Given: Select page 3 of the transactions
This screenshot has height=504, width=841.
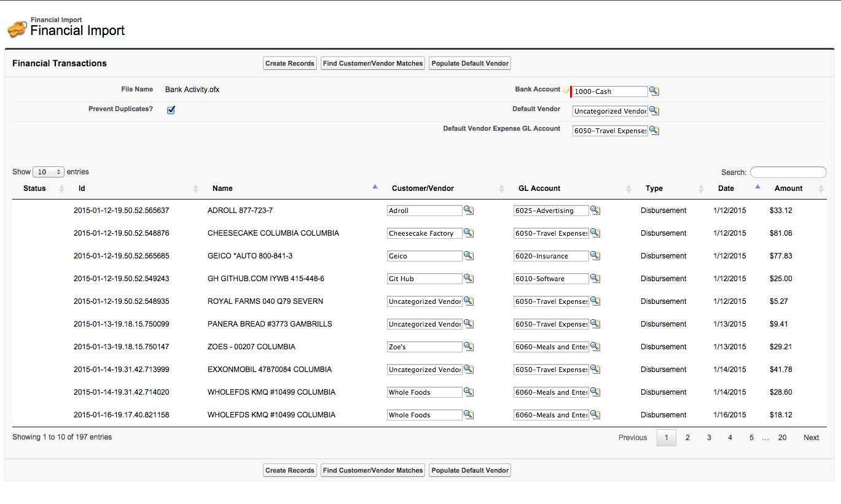Looking at the screenshot, I should point(709,437).
